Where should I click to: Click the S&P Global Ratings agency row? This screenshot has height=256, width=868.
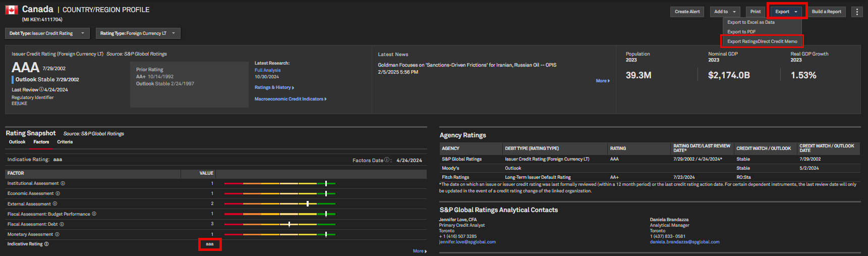click(x=650, y=159)
